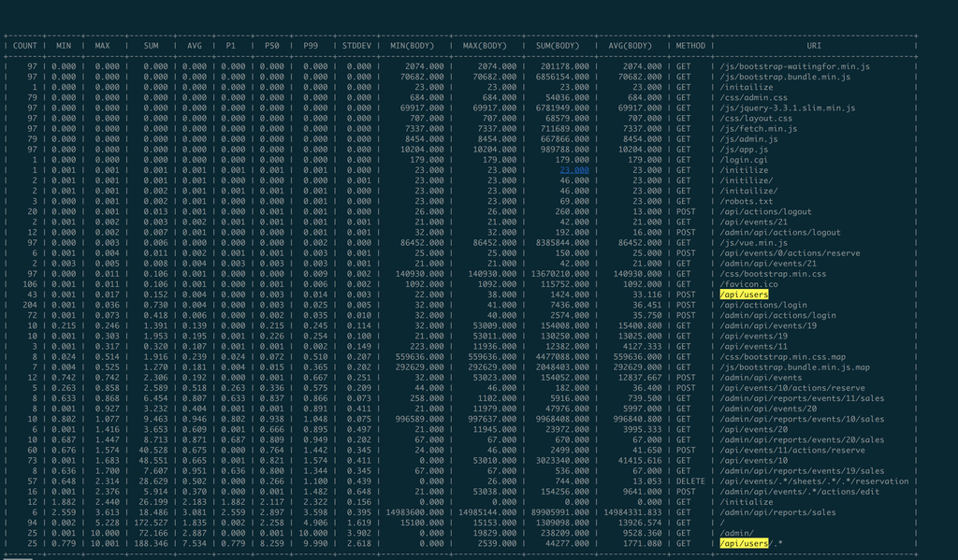This screenshot has width=958, height=560.
Task: Click the /js/bootstrap.bundle.min.js URI
Action: [x=785, y=77]
